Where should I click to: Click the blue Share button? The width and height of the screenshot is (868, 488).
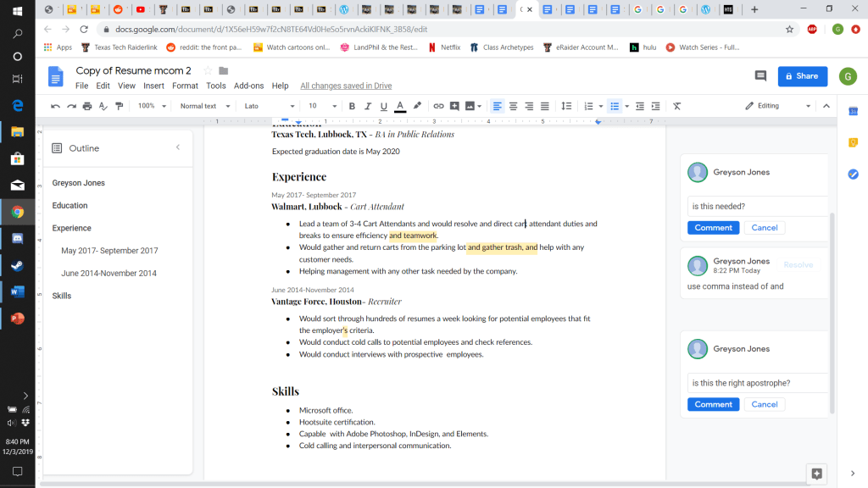tap(802, 76)
